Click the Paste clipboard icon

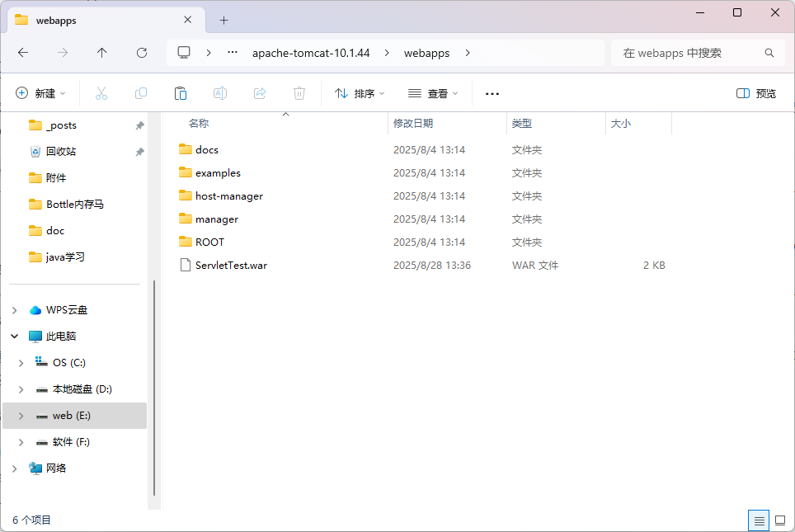[181, 93]
